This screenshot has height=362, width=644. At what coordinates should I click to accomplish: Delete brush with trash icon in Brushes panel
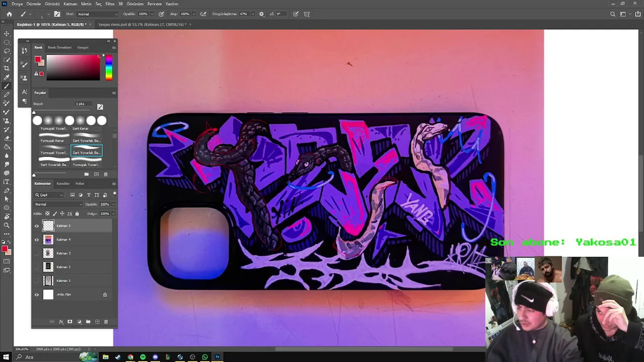pos(105,174)
